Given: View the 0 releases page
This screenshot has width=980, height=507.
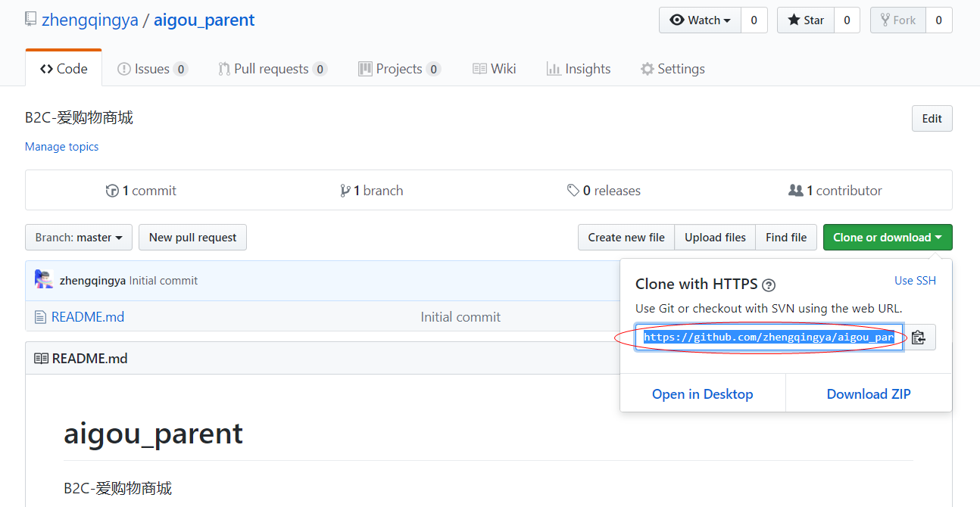Looking at the screenshot, I should tap(604, 191).
